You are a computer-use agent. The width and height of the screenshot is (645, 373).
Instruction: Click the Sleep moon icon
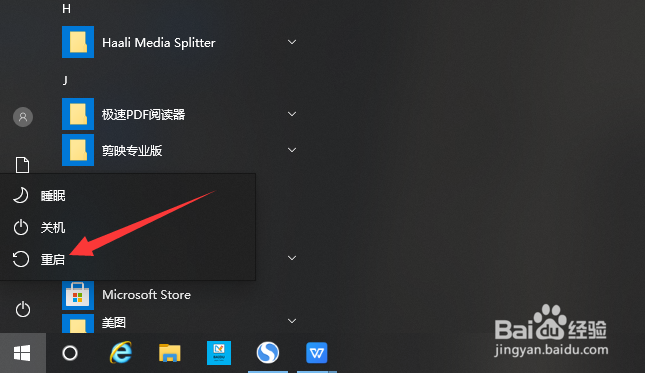[x=21, y=195]
